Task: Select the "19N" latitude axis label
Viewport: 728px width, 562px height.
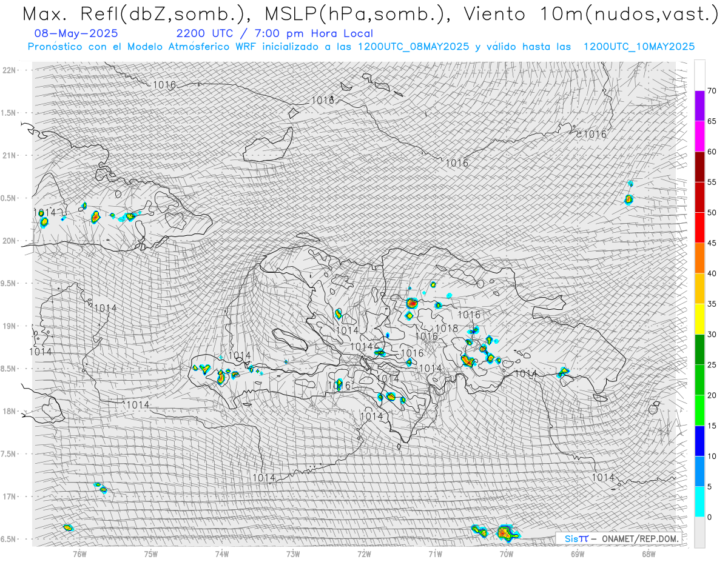Action: tap(8, 326)
